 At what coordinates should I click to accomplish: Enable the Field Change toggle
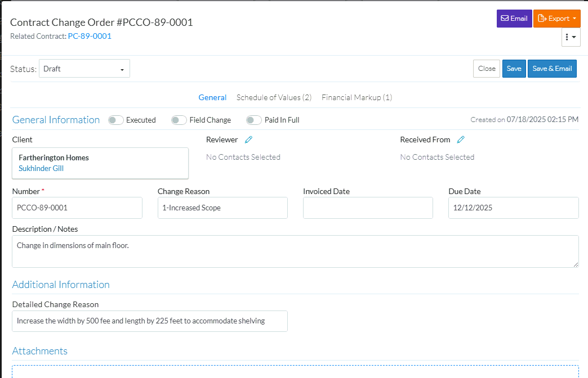(x=179, y=120)
